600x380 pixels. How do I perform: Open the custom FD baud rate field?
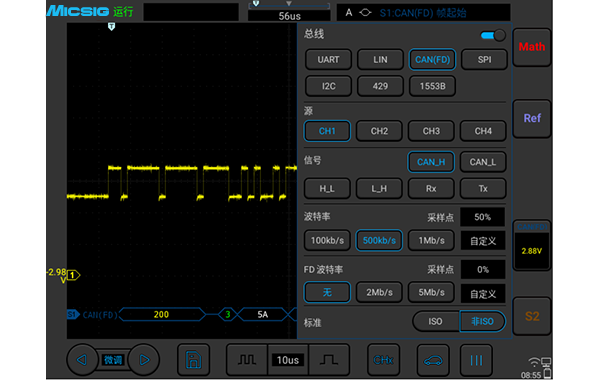(x=483, y=294)
